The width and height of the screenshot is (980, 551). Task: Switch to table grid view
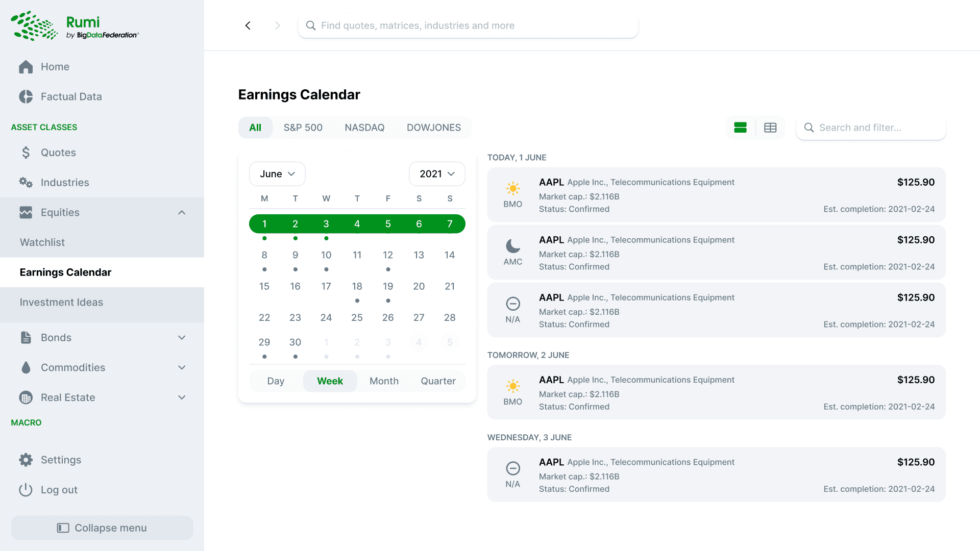(x=770, y=128)
